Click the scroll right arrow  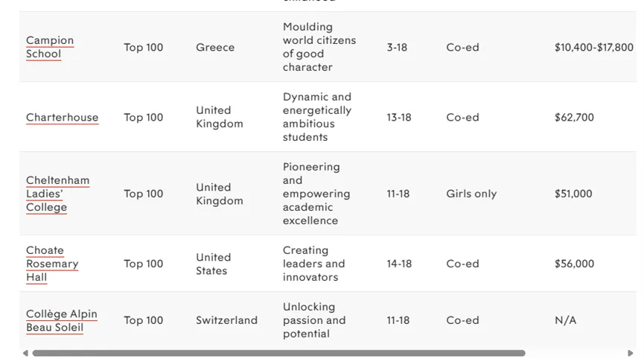click(x=631, y=353)
